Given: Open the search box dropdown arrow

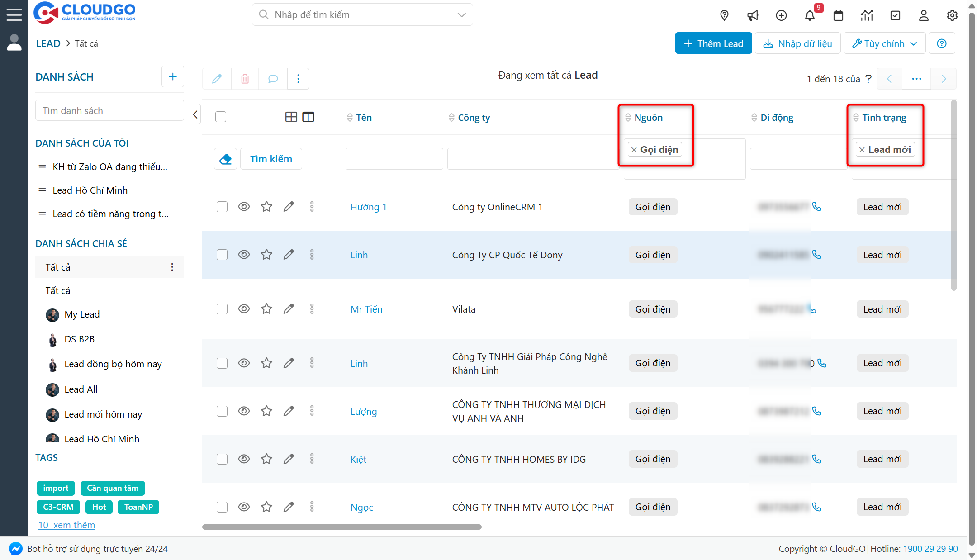Looking at the screenshot, I should point(461,15).
